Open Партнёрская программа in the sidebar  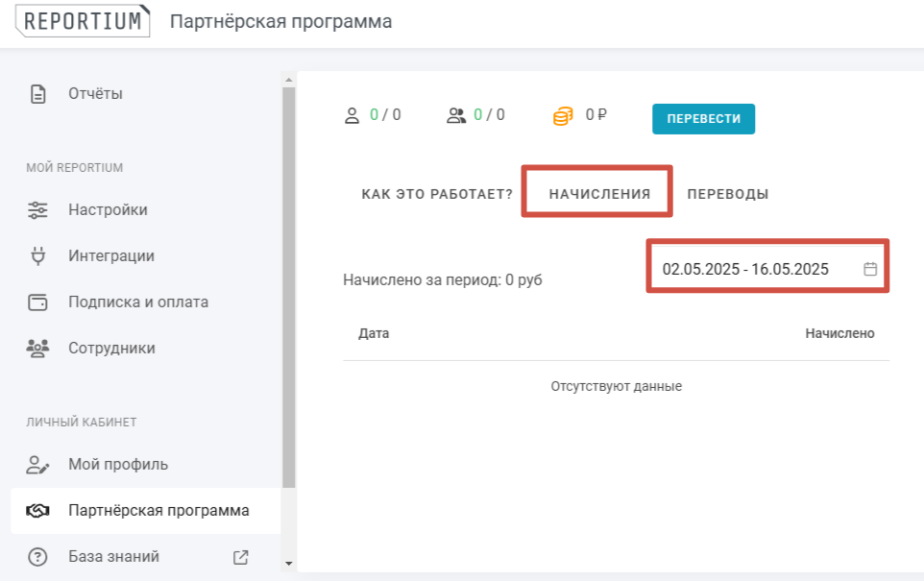[158, 511]
